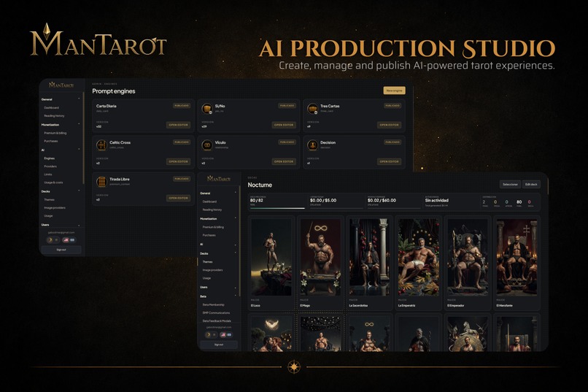Enable light mode sun in Prompt engines sidebar
The height and width of the screenshot is (392, 588).
coord(57,240)
